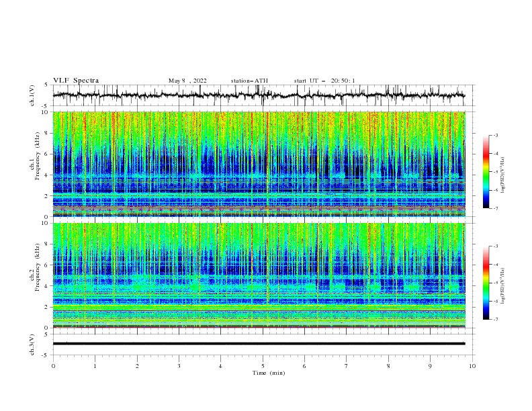Click the time axis tick label "5"

[x=263, y=366]
